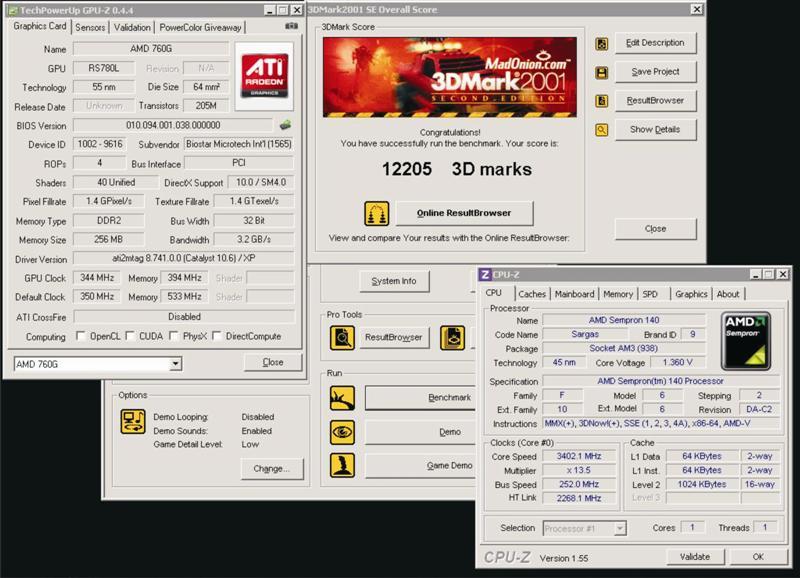Open the About tab in CPU-Z
800x578 pixels.
[x=728, y=294]
